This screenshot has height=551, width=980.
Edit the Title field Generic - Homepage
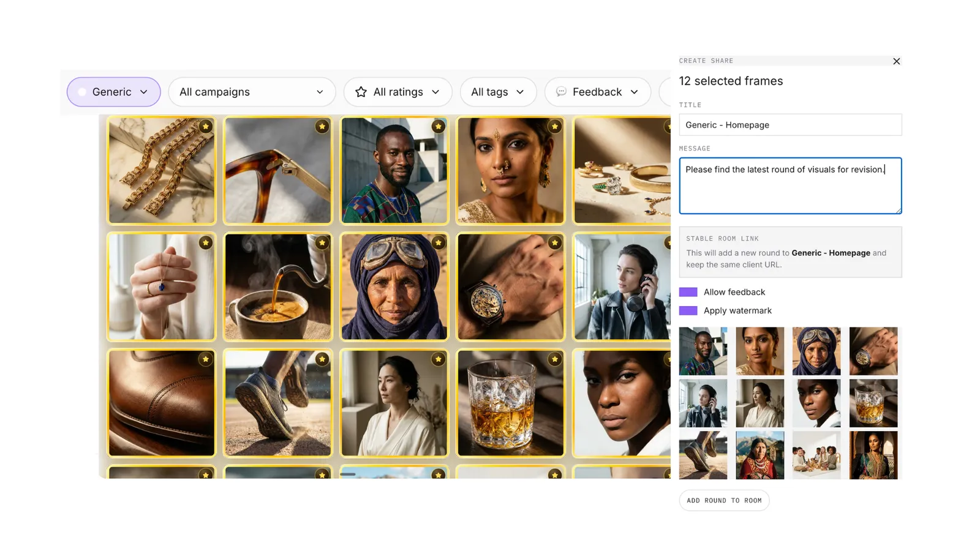790,125
